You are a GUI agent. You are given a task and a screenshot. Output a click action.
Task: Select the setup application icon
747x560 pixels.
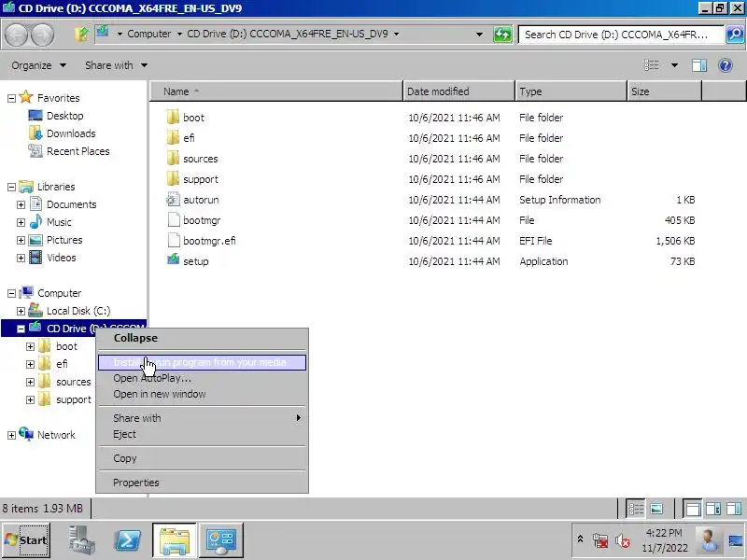(x=173, y=260)
